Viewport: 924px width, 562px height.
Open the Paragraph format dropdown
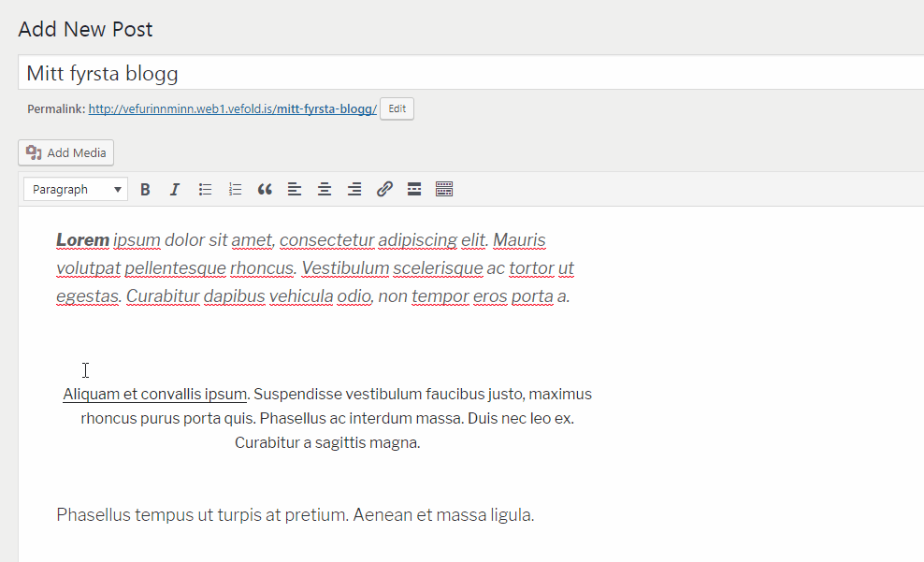coord(76,190)
